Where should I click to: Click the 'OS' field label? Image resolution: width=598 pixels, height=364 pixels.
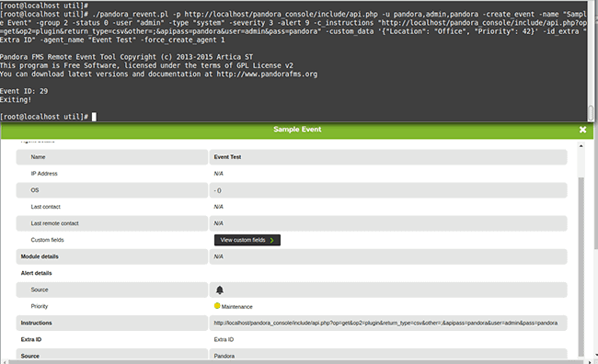[x=35, y=190]
